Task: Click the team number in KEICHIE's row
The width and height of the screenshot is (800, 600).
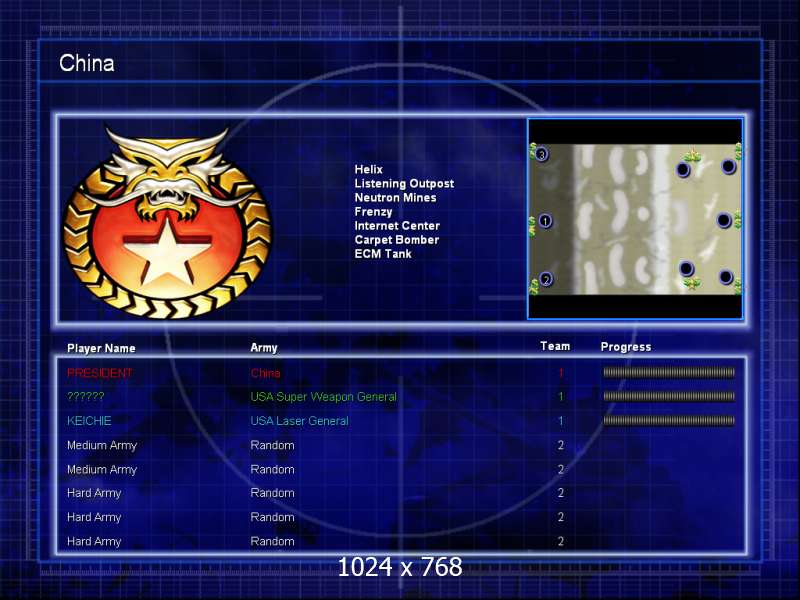Action: 561,421
